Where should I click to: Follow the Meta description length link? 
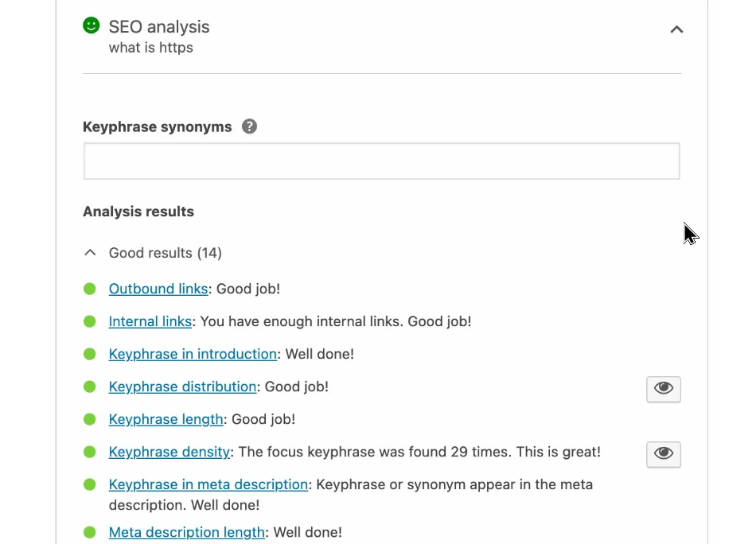(186, 532)
